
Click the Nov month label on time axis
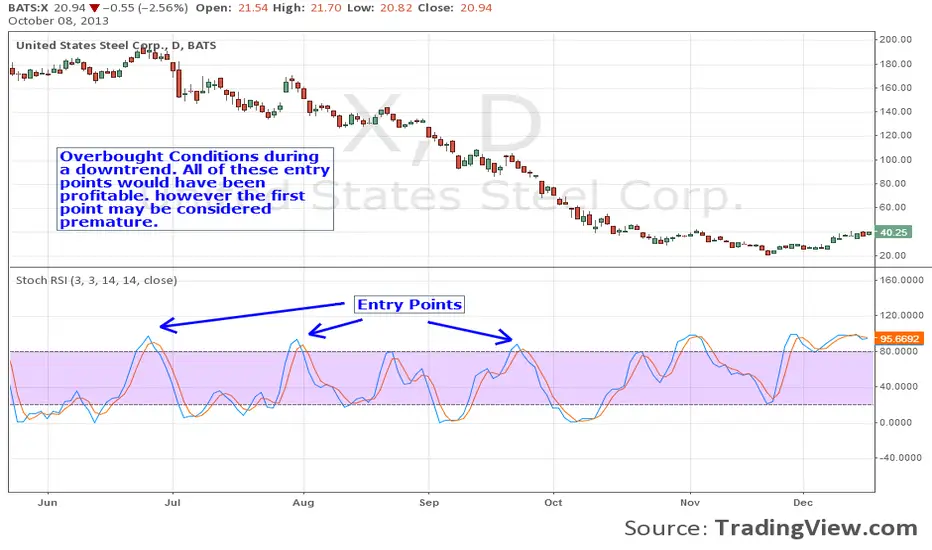tap(690, 502)
